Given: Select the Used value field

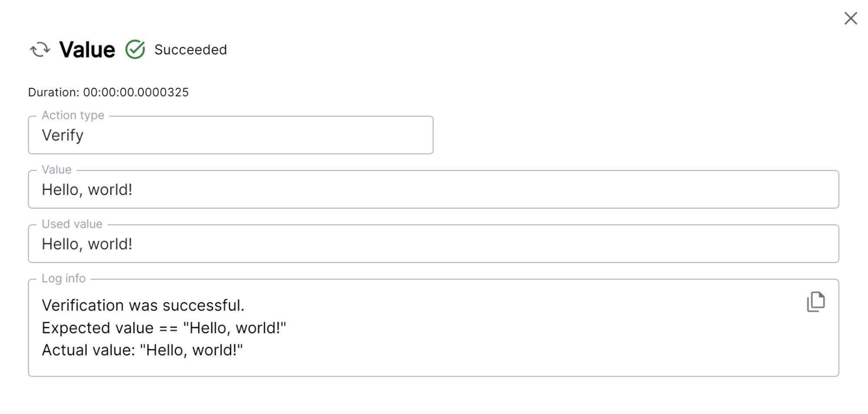Looking at the screenshot, I should coord(434,244).
